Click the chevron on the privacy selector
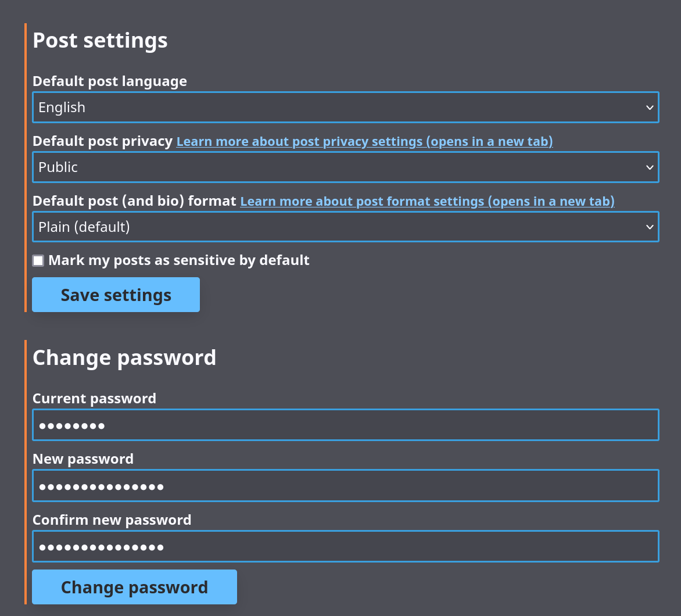The image size is (681, 616). (649, 167)
